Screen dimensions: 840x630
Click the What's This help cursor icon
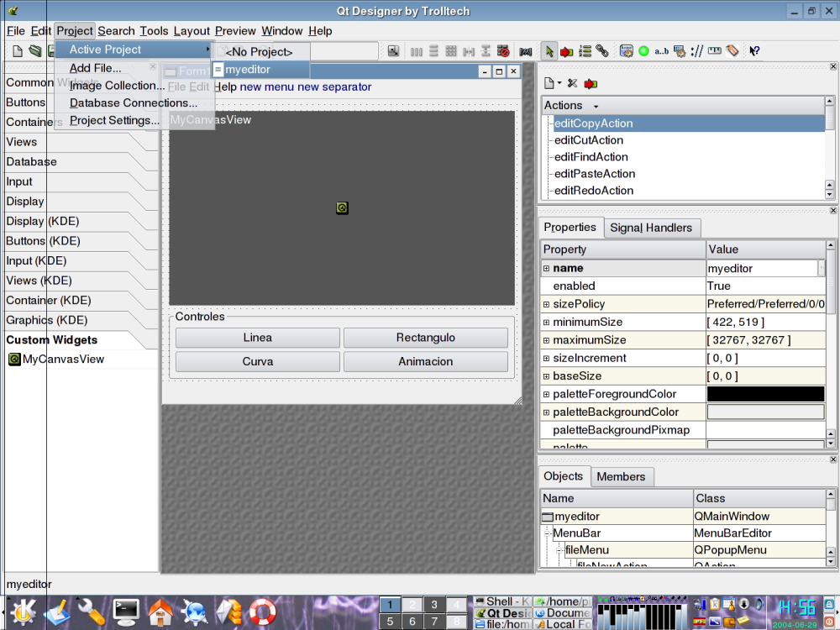click(754, 51)
